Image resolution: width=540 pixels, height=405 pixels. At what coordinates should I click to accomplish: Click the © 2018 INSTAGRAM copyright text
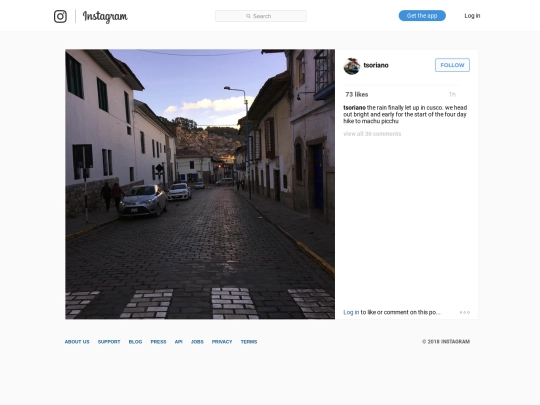[446, 342]
